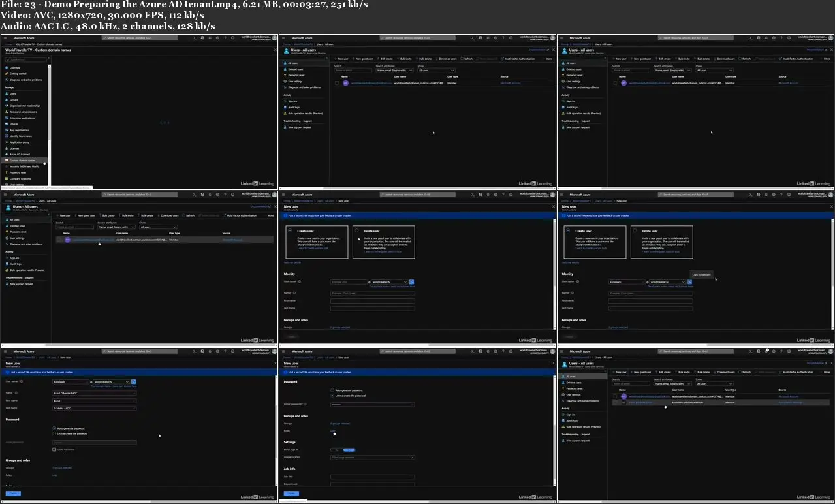Open Mobility (MDM and MAM) icon in the Manage list
This screenshot has height=504, width=835.
tap(7, 166)
